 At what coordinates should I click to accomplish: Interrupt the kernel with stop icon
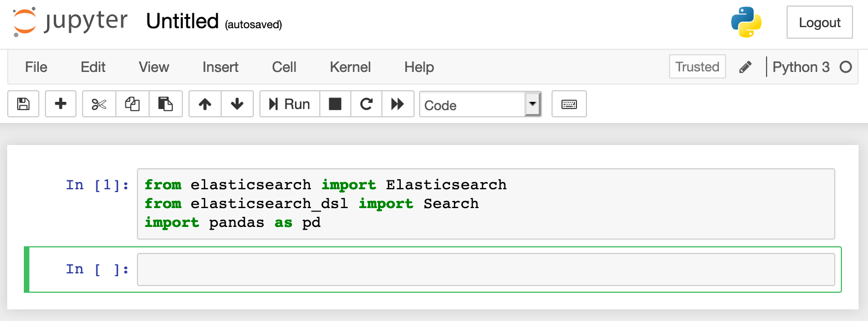tap(335, 103)
